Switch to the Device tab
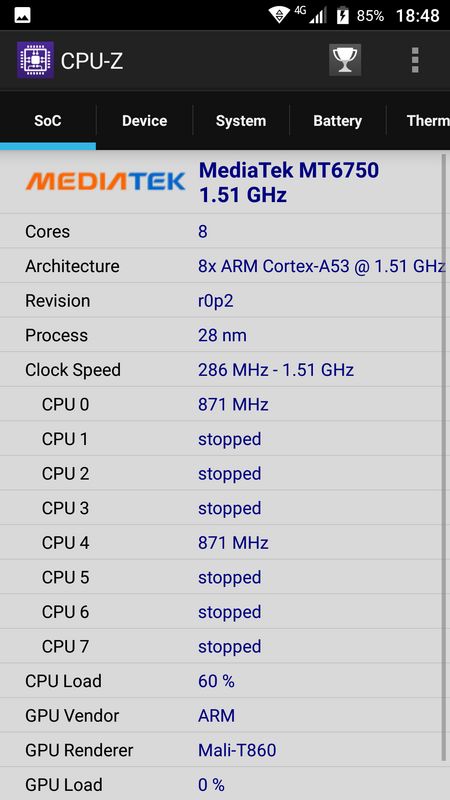The width and height of the screenshot is (450, 800). [x=144, y=121]
